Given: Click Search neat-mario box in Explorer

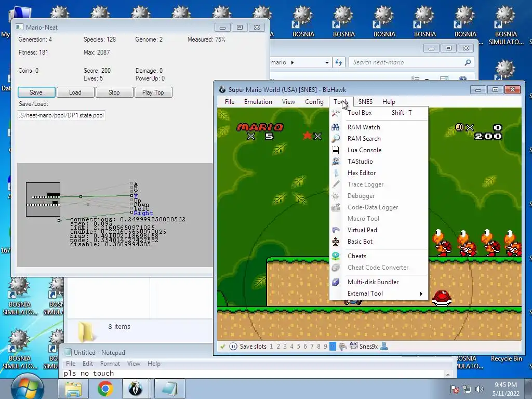Looking at the screenshot, I should pos(411,62).
